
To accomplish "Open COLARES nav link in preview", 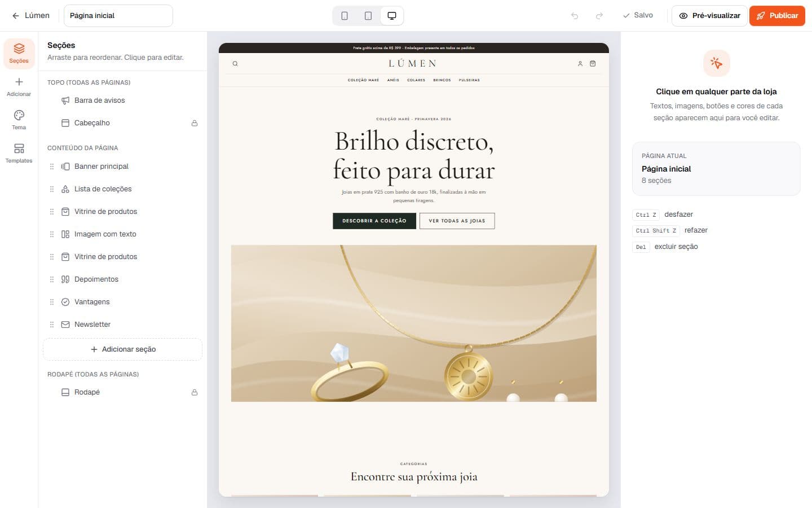I will 416,80.
